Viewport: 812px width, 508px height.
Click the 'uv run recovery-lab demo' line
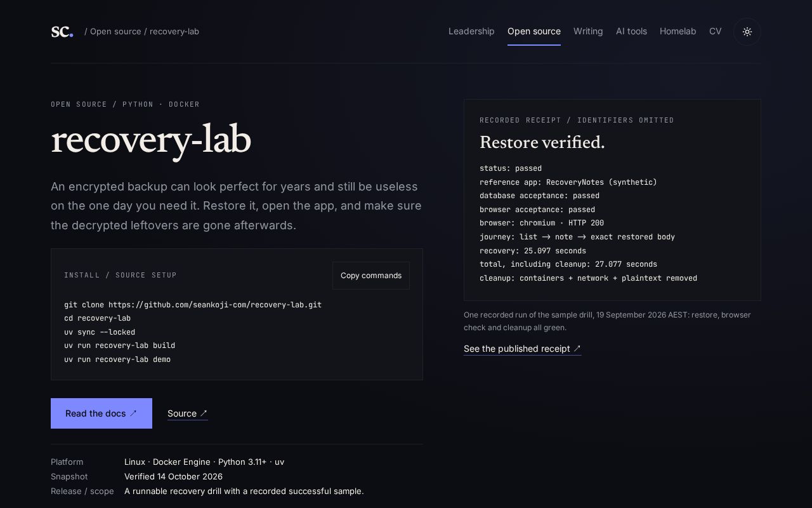(117, 359)
